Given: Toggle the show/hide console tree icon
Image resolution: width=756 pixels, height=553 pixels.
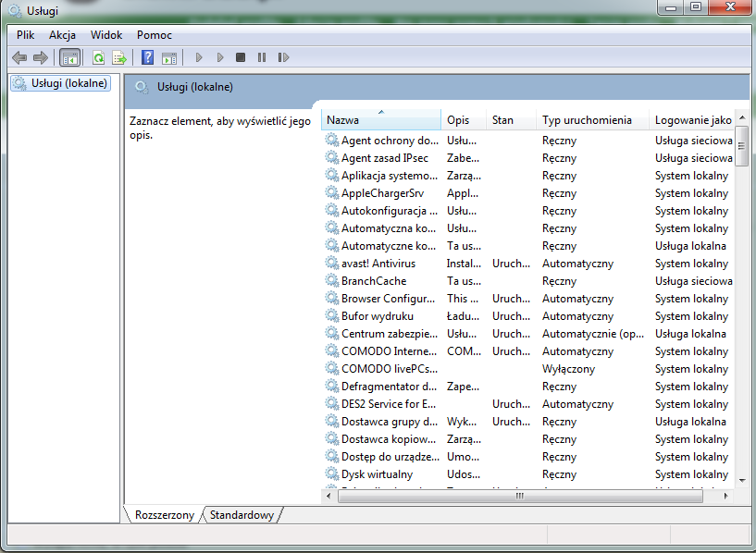Looking at the screenshot, I should click(70, 58).
